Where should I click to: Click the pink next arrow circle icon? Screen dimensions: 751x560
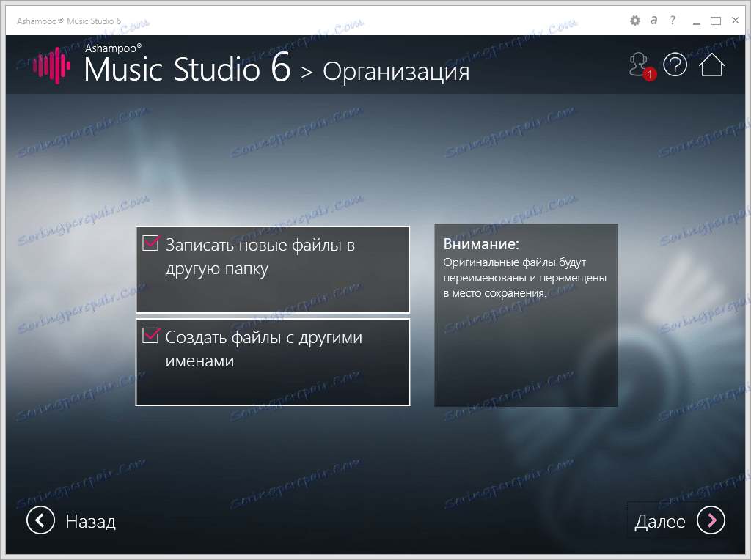tap(711, 520)
